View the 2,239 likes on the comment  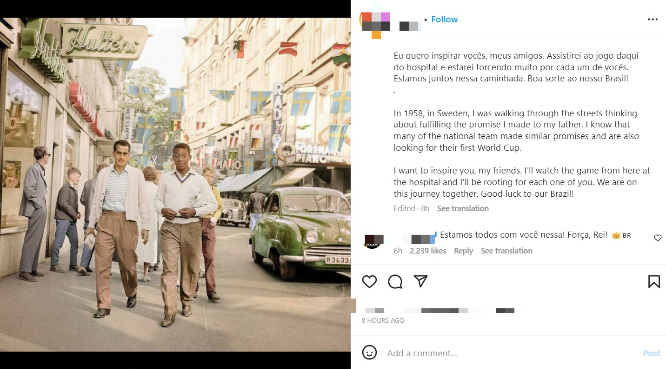[x=428, y=251]
